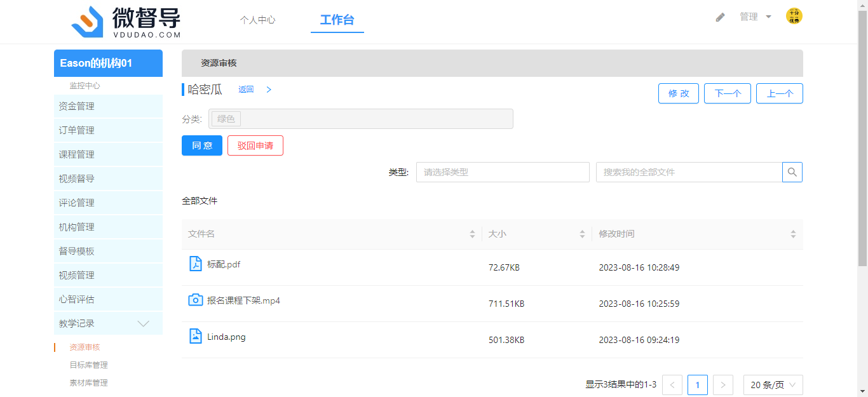Click the Eason的机构01 header
This screenshot has height=397, width=868.
[108, 63]
